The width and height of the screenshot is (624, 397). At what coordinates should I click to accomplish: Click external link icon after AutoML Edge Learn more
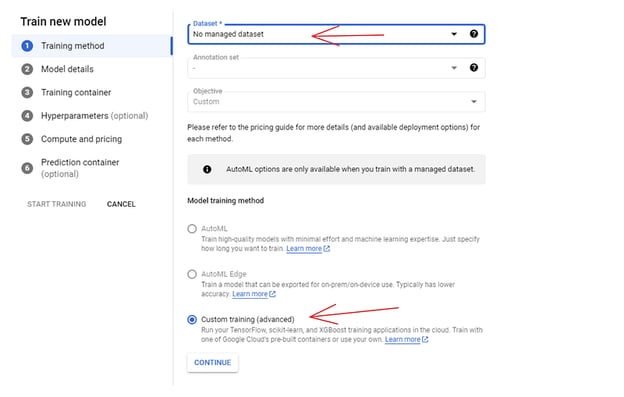(x=273, y=294)
